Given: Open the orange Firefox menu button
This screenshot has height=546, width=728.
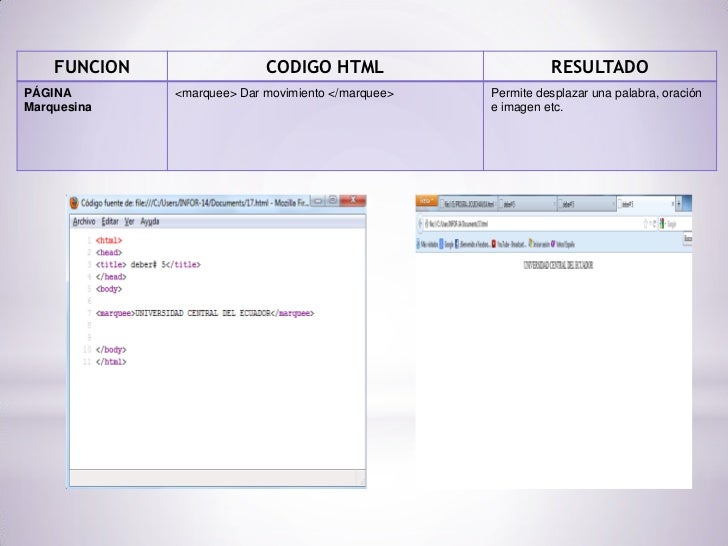Looking at the screenshot, I should 427,201.
